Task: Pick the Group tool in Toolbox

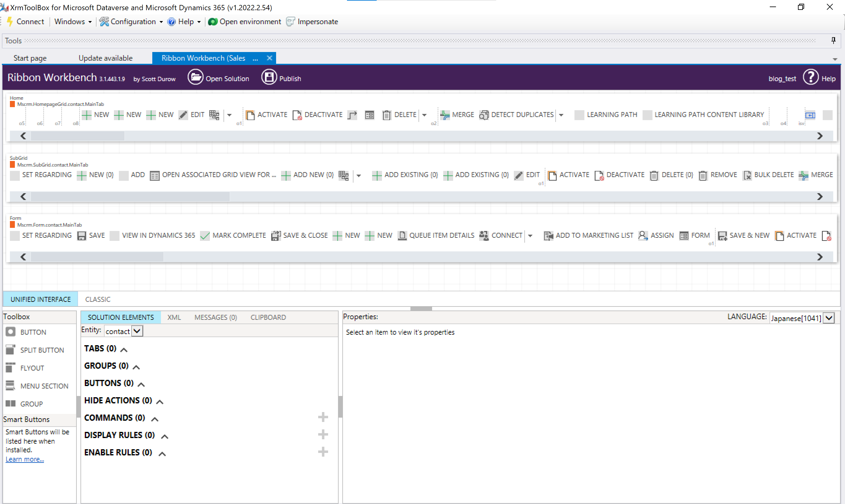Action: click(24, 404)
